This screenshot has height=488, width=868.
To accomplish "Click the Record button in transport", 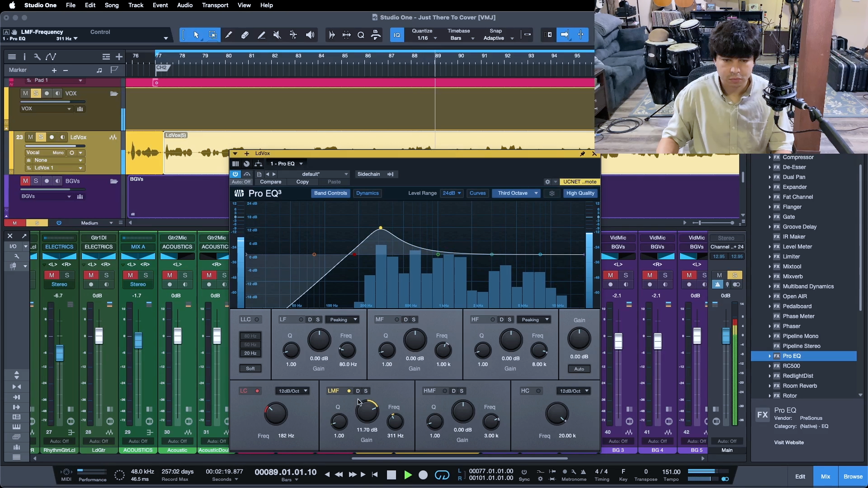I will 423,475.
